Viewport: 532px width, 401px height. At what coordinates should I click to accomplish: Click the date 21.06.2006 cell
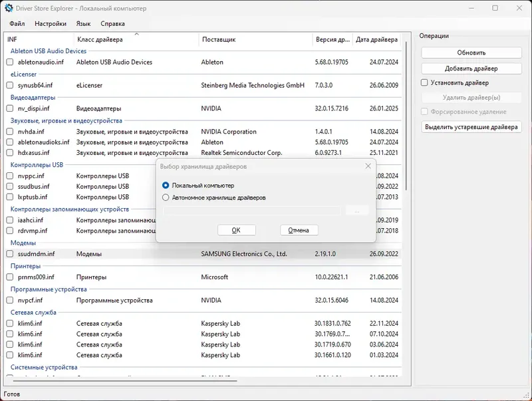pos(384,277)
